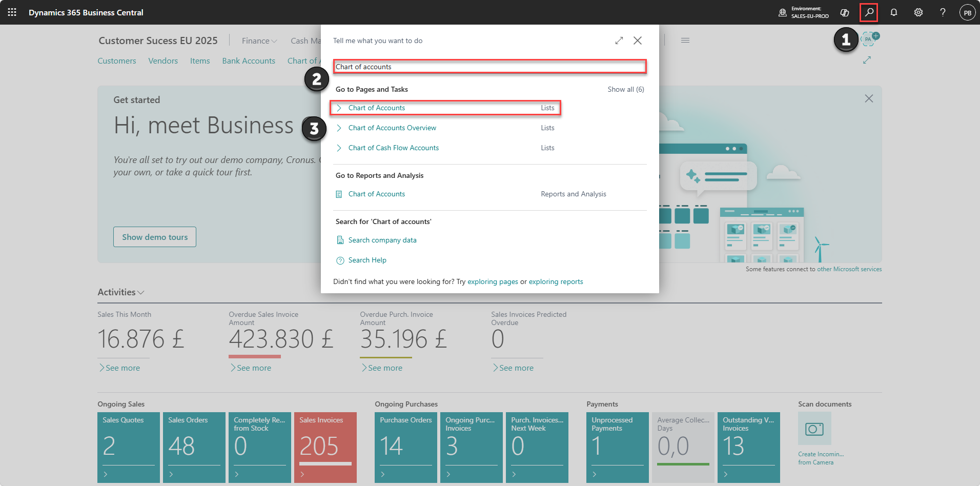Image resolution: width=980 pixels, height=486 pixels.
Task: Open Chart of Accounts Overview result
Action: click(x=392, y=128)
